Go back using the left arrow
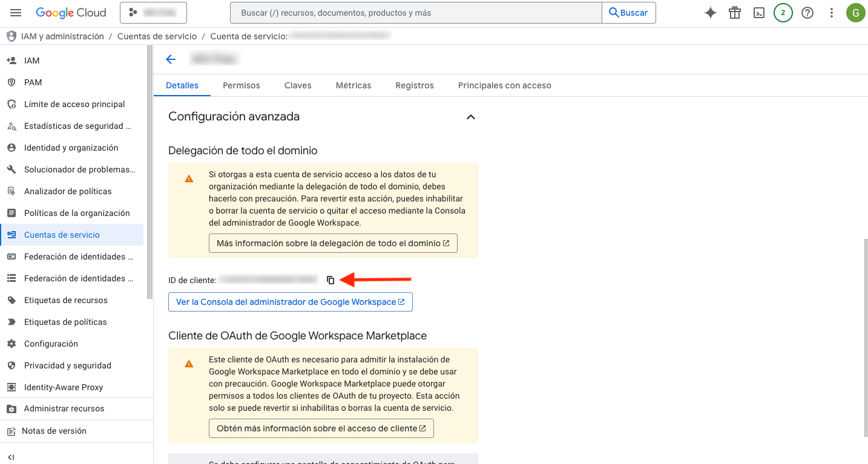 pyautogui.click(x=171, y=59)
